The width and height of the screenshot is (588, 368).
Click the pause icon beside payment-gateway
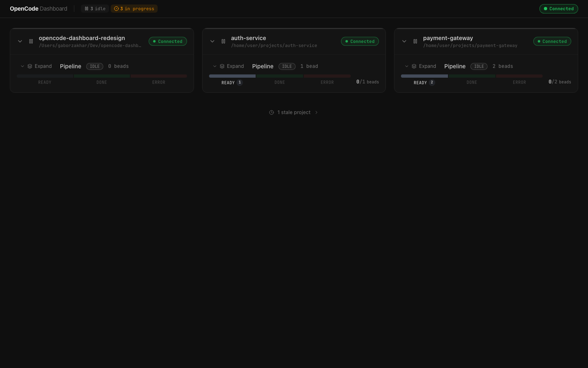[415, 41]
